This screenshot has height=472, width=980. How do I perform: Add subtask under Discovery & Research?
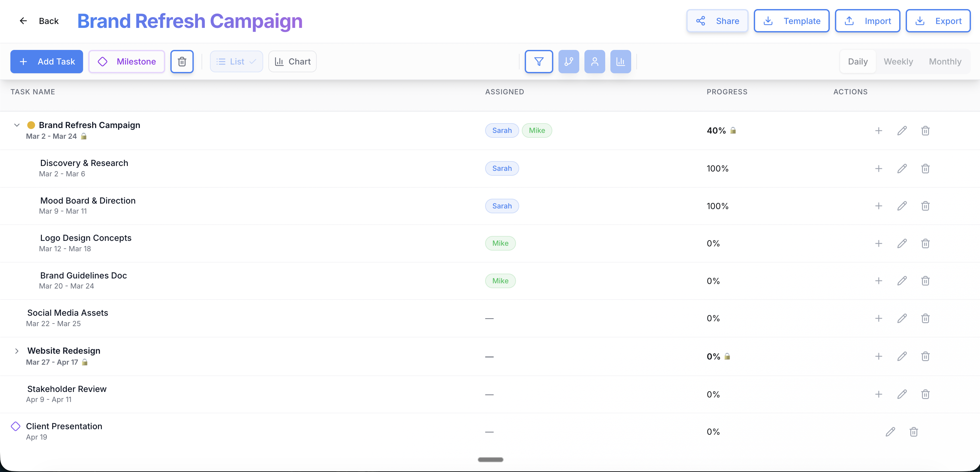coord(878,168)
